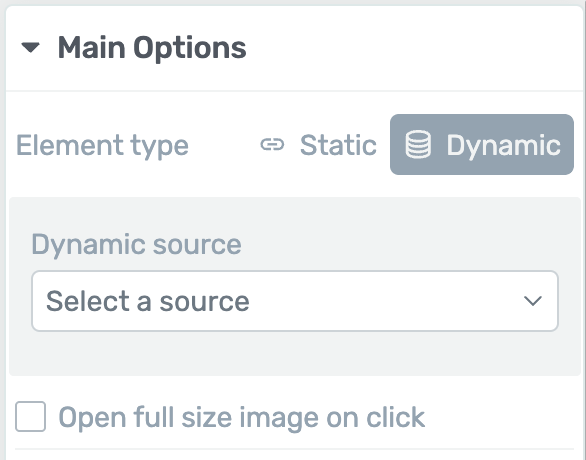
Task: Click the Static chain-link icon
Action: coord(272,145)
